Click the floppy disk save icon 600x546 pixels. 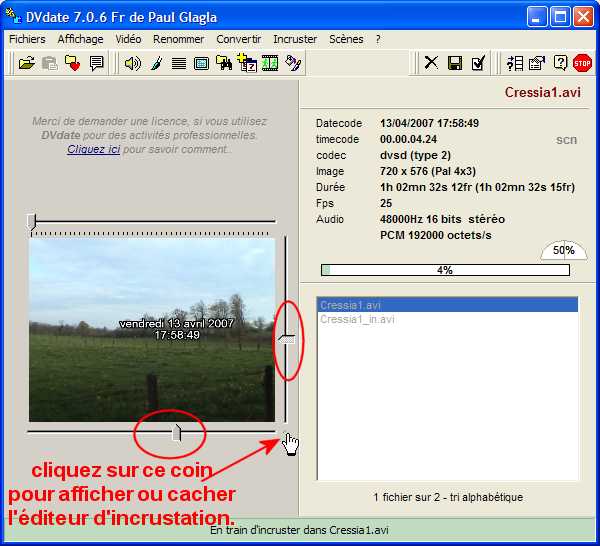[455, 63]
